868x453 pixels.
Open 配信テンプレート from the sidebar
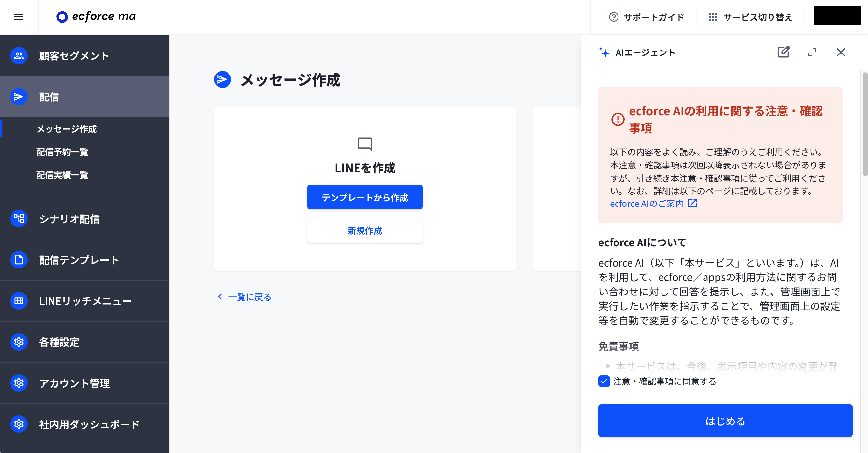tap(79, 260)
